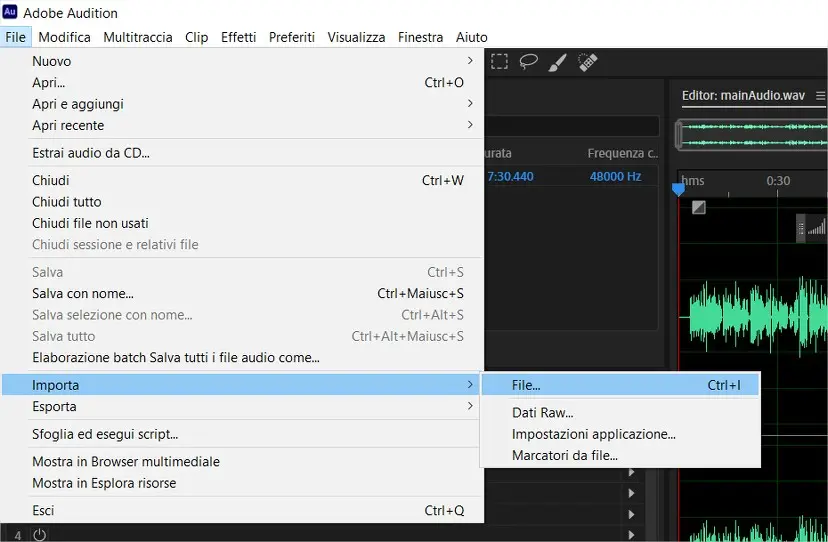Switch to Editor: mainAudio.wav tab
828x542 pixels.
743,96
